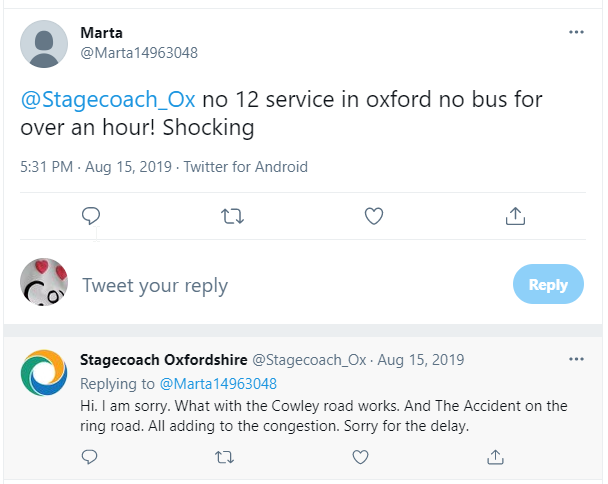Click the Twitter for Android source link
The width and height of the screenshot is (608, 484).
(x=245, y=167)
